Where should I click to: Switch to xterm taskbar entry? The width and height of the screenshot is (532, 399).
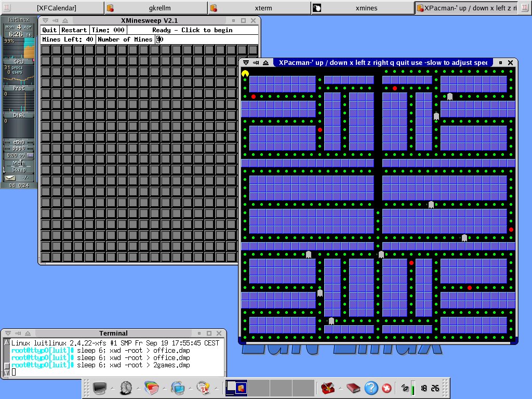259,8
